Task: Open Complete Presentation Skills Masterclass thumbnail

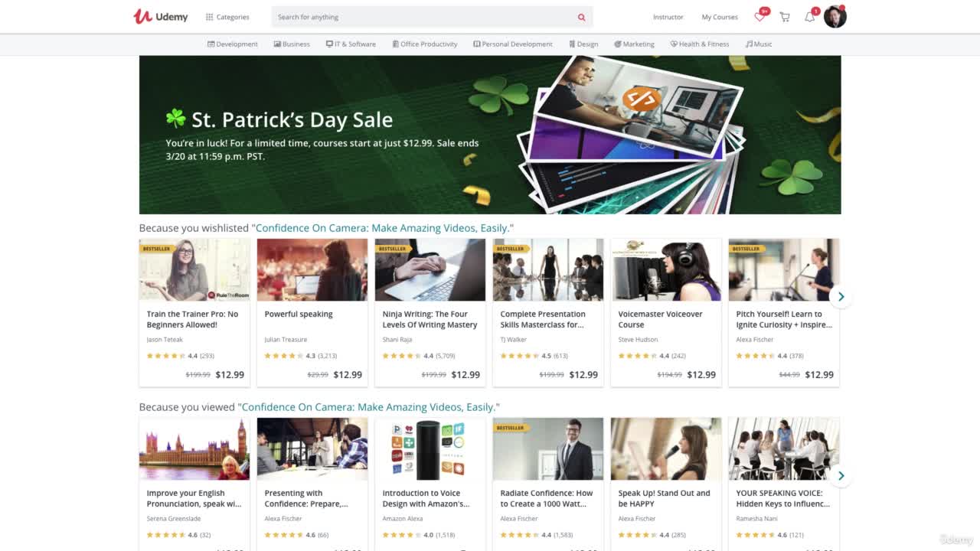Action: pos(548,269)
